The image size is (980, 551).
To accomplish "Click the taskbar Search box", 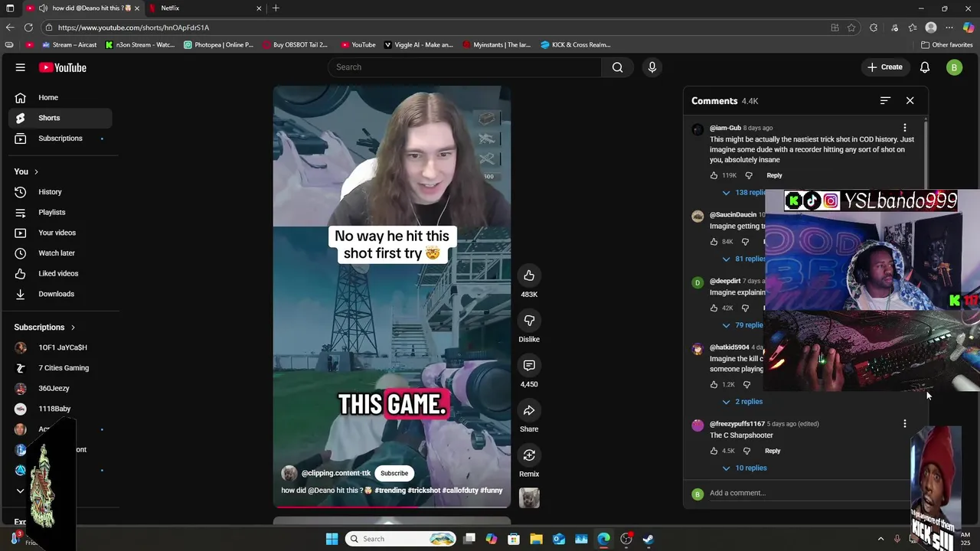I will coord(400,539).
